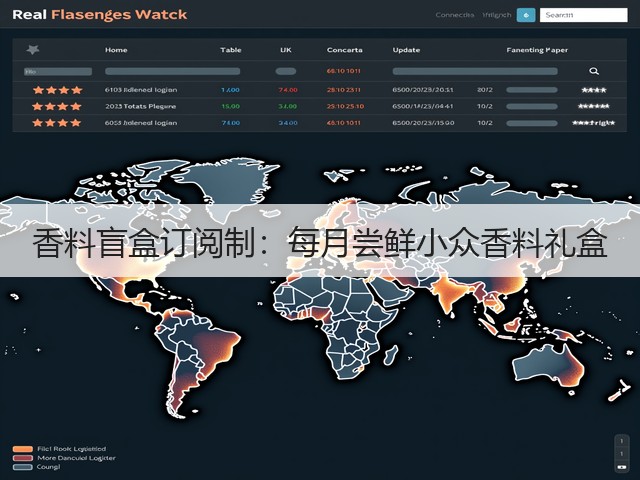Click star rating of '6053' row
The width and height of the screenshot is (640, 480).
pyautogui.click(x=57, y=123)
